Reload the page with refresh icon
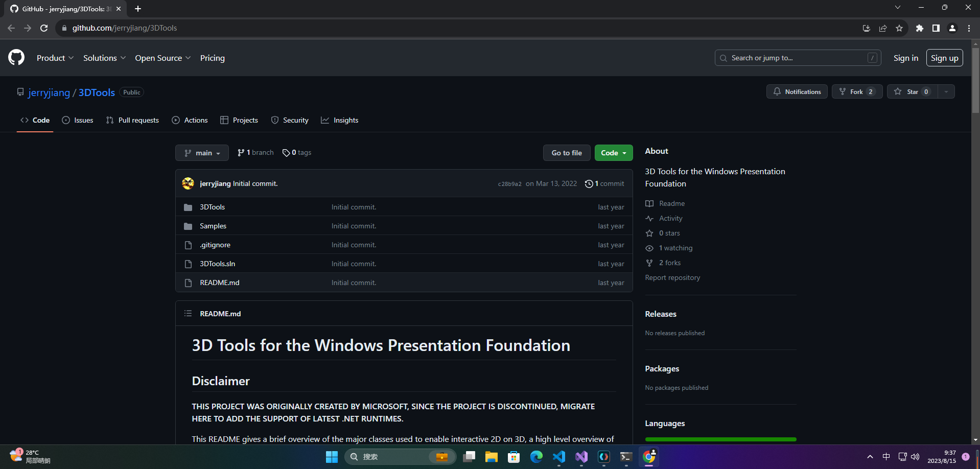Image resolution: width=980 pixels, height=469 pixels. [x=44, y=28]
